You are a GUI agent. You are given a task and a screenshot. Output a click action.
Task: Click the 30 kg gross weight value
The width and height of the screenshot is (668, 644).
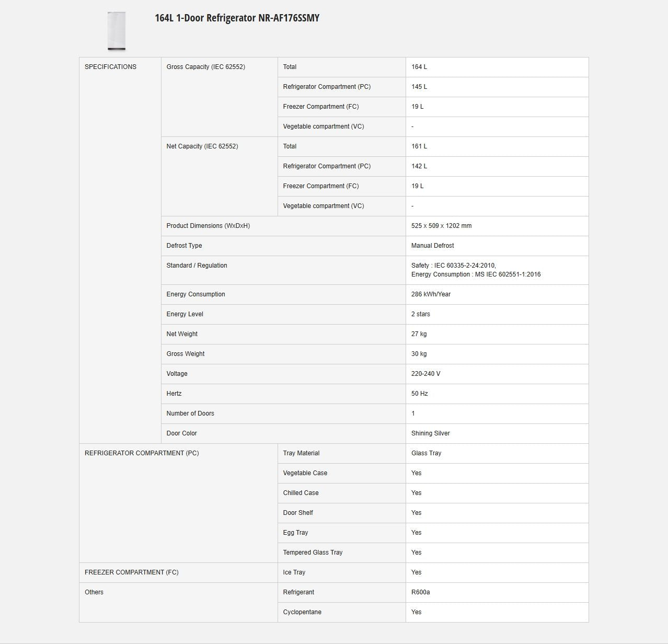tap(419, 354)
